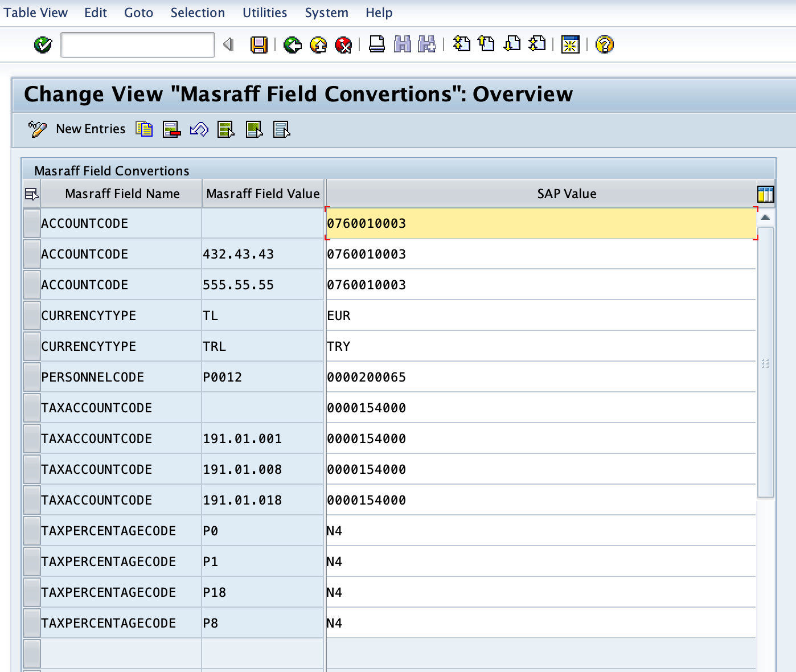The width and height of the screenshot is (796, 672).
Task: Click the pencil icon beside New Entries
Action: [37, 129]
